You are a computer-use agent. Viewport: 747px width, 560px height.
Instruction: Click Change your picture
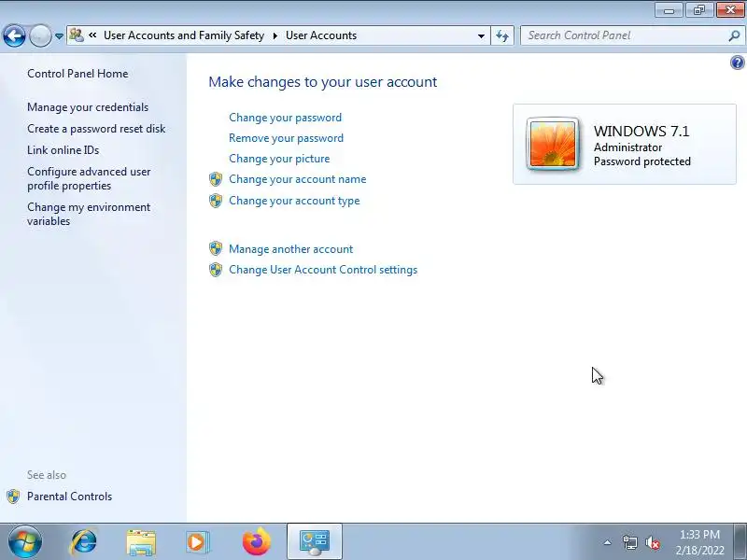click(279, 159)
